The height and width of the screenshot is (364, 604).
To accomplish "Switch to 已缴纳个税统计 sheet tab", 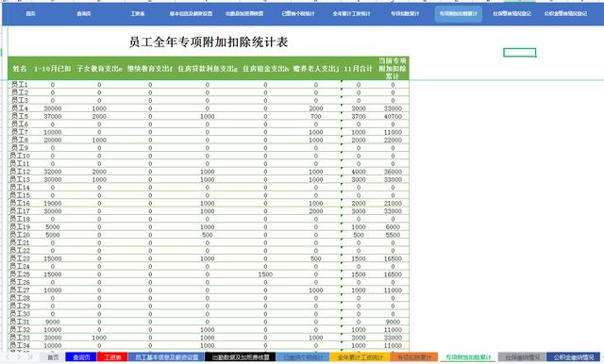I will click(303, 357).
